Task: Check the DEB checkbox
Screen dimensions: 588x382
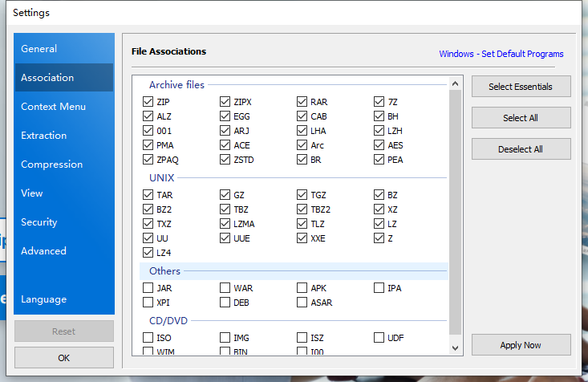Action: pos(225,303)
